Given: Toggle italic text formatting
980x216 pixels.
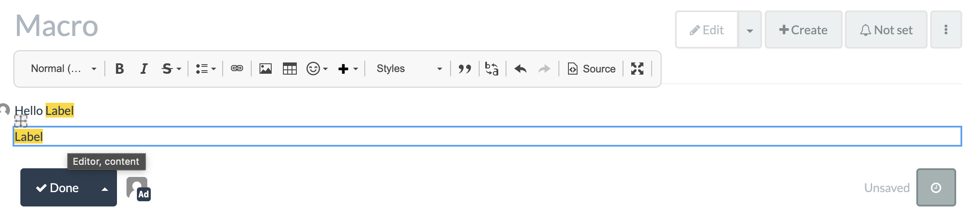Looking at the screenshot, I should click(x=143, y=69).
